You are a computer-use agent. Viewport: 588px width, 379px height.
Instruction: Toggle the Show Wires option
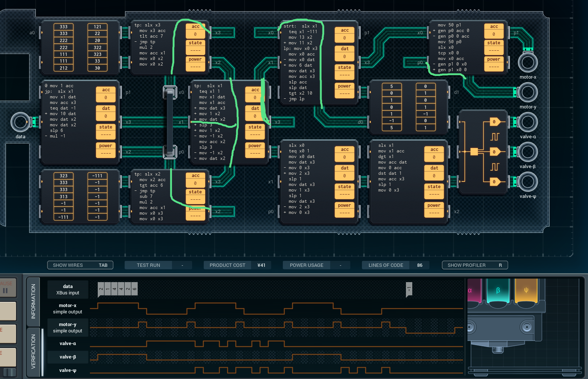[x=80, y=265]
